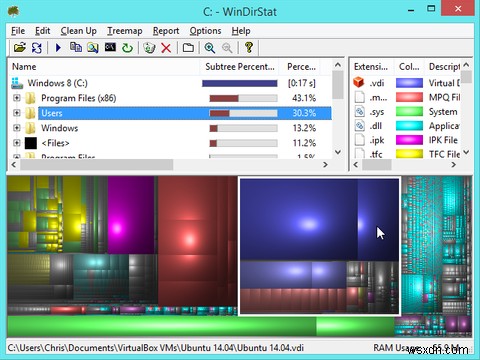Image resolution: width=480 pixels, height=360 pixels.
Task: Click the Zoom In magnifier icon
Action: 210,48
